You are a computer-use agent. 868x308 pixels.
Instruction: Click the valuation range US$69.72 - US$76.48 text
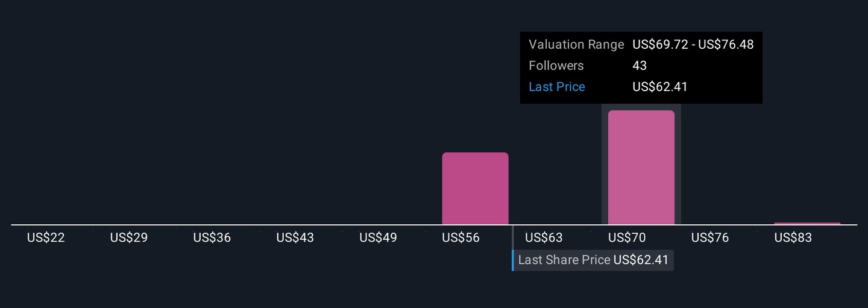(x=693, y=45)
